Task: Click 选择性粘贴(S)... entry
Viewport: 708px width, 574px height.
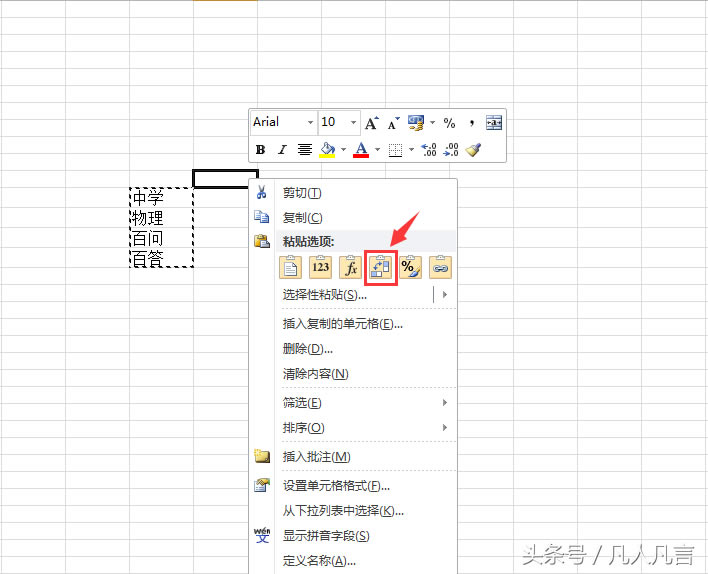Action: (x=325, y=295)
